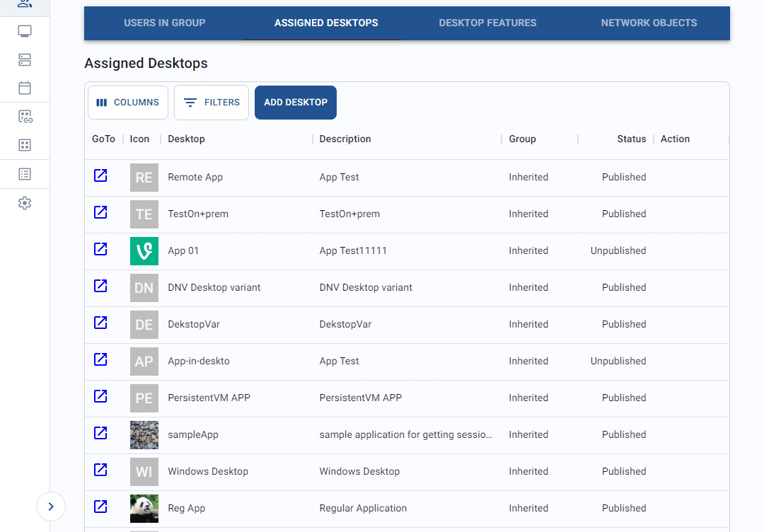Screen dimensions: 764x532
Task: Open sampleApp using its GoTo link icon
Action: pyautogui.click(x=100, y=433)
